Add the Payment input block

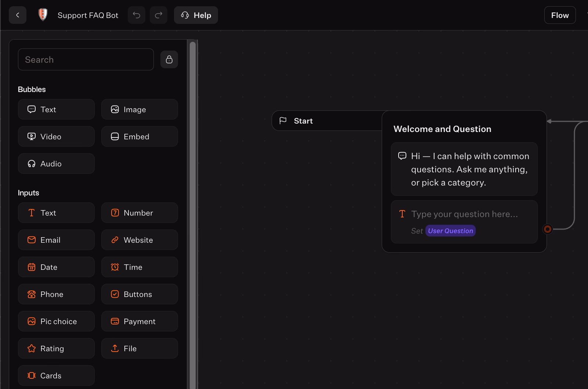coord(139,321)
